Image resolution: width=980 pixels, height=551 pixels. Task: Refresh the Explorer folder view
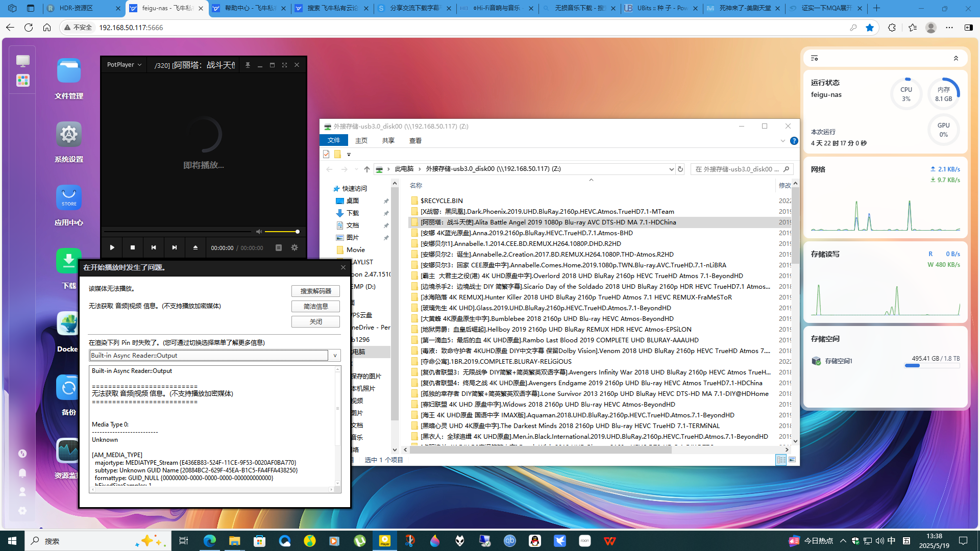pyautogui.click(x=680, y=169)
